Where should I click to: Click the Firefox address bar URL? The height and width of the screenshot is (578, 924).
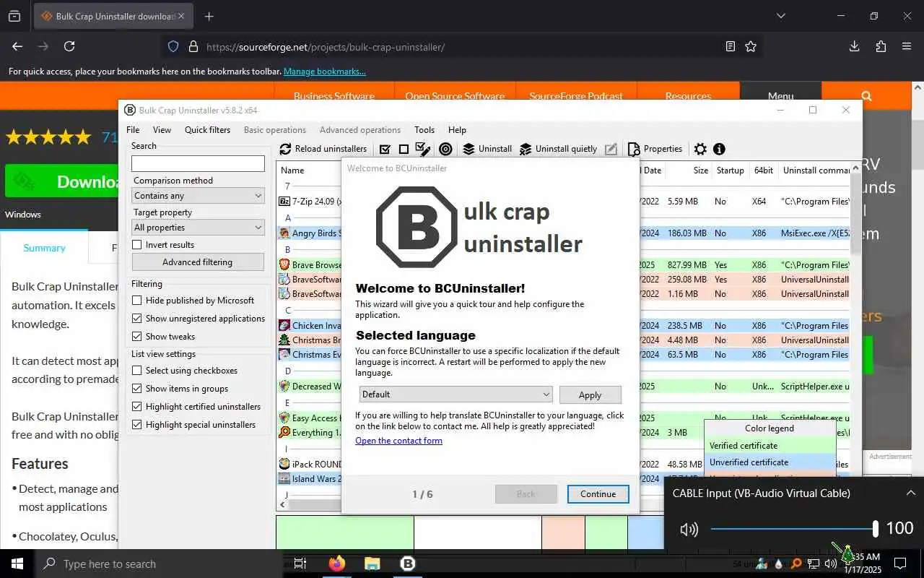[326, 47]
